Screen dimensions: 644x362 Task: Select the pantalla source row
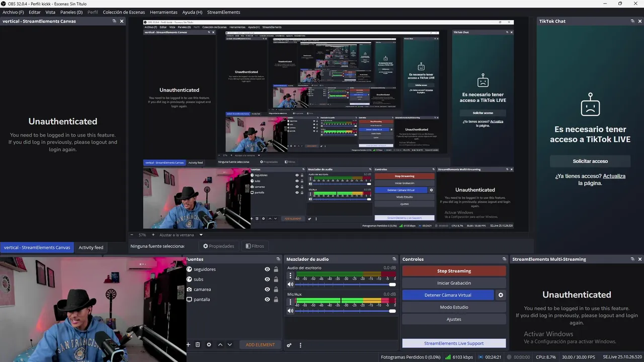pyautogui.click(x=232, y=300)
